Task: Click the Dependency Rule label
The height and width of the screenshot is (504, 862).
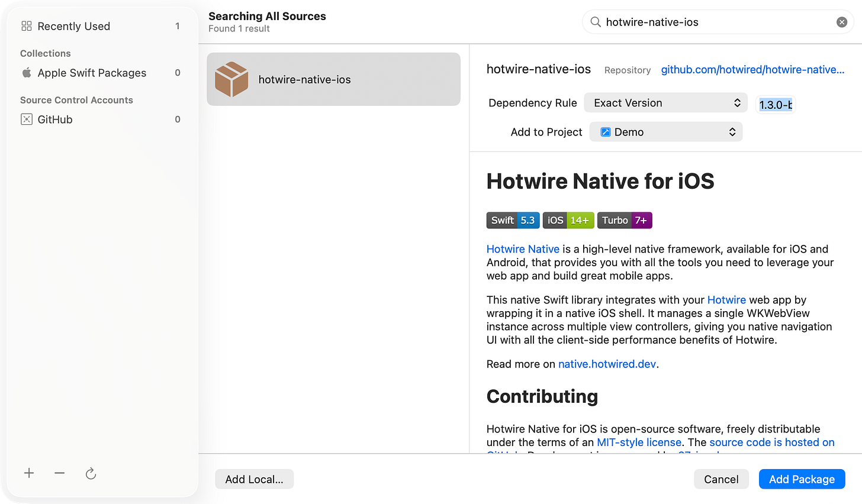Action: (x=533, y=103)
